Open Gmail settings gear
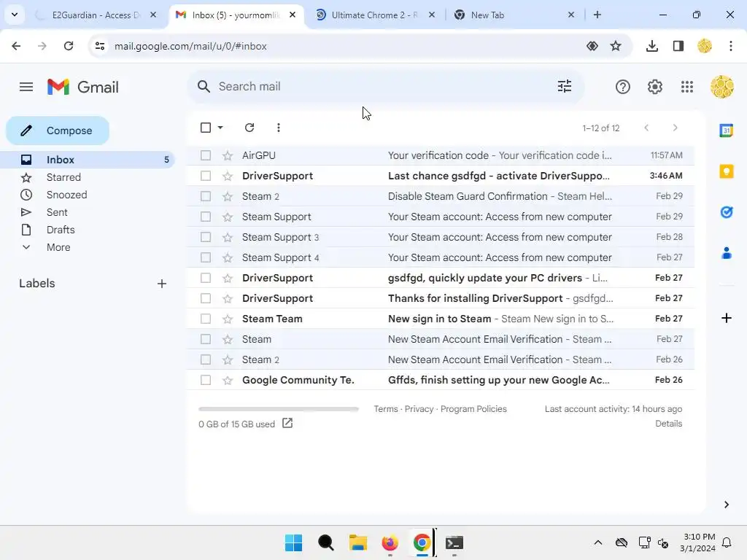Image resolution: width=747 pixels, height=560 pixels. (655, 87)
